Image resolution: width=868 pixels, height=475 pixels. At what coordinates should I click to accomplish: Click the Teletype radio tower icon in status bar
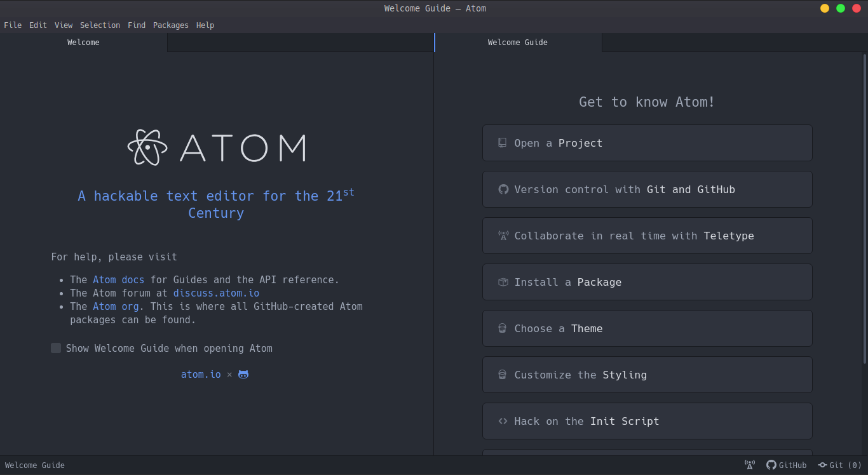tap(750, 465)
